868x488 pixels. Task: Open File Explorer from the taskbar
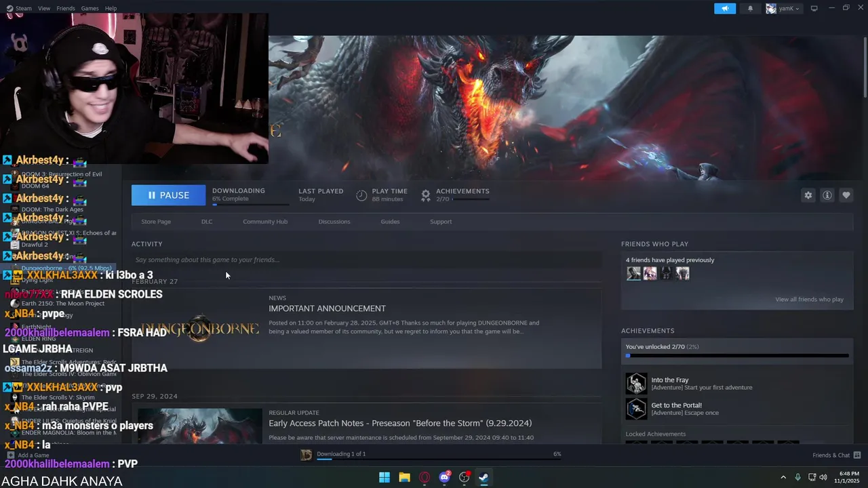click(404, 477)
